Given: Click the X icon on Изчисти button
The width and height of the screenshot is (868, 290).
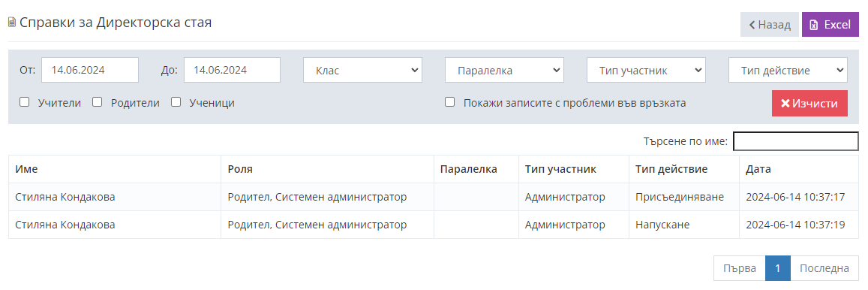Looking at the screenshot, I should click(x=785, y=104).
